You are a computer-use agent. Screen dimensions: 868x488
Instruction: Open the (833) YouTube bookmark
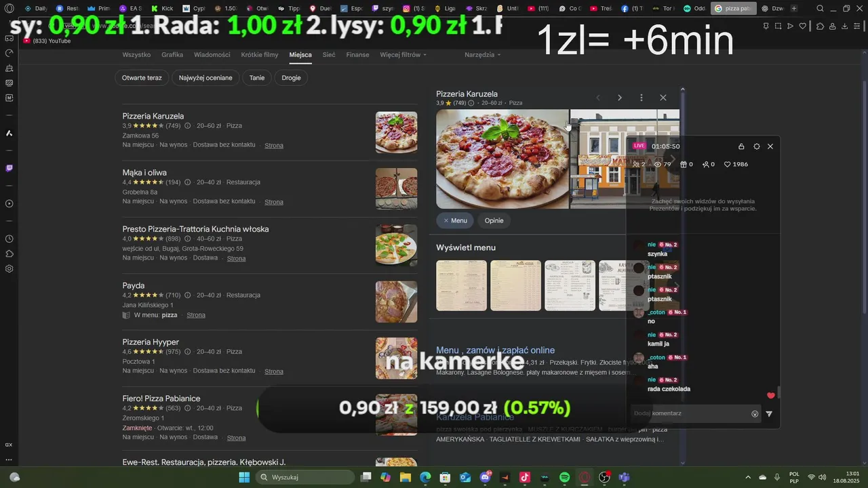tap(47, 41)
